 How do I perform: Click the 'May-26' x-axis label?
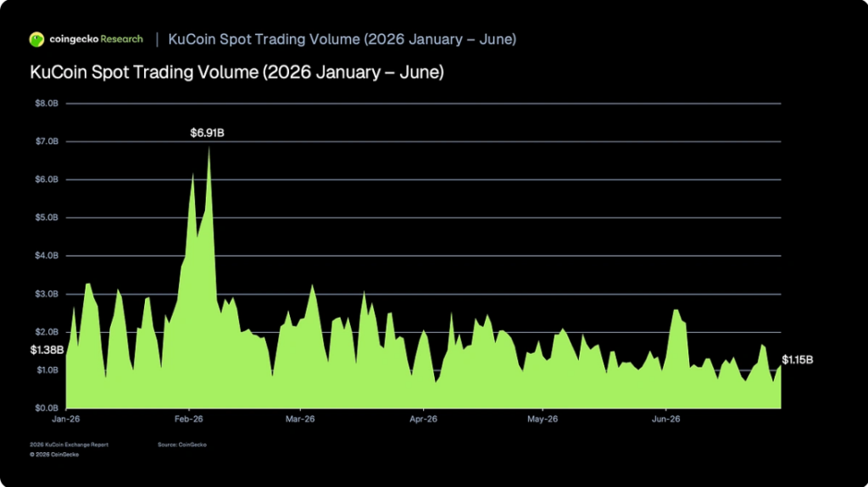point(542,419)
